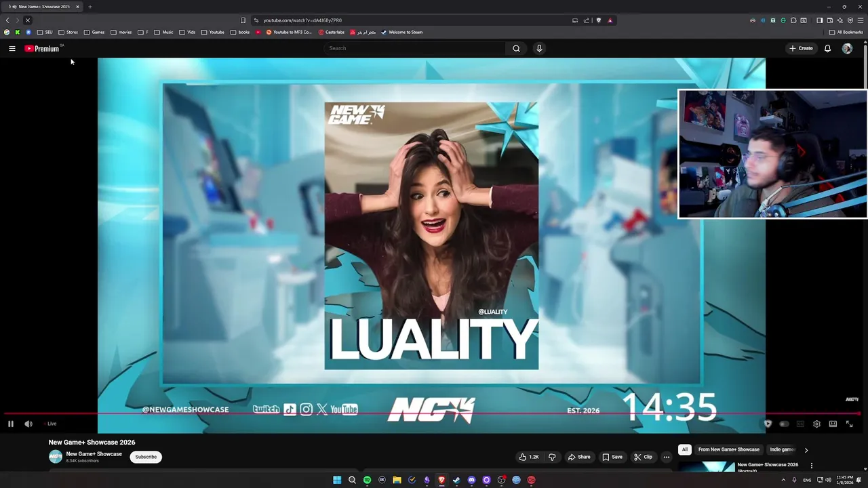The height and width of the screenshot is (488, 868).
Task: Pause the live video
Action: tap(11, 424)
